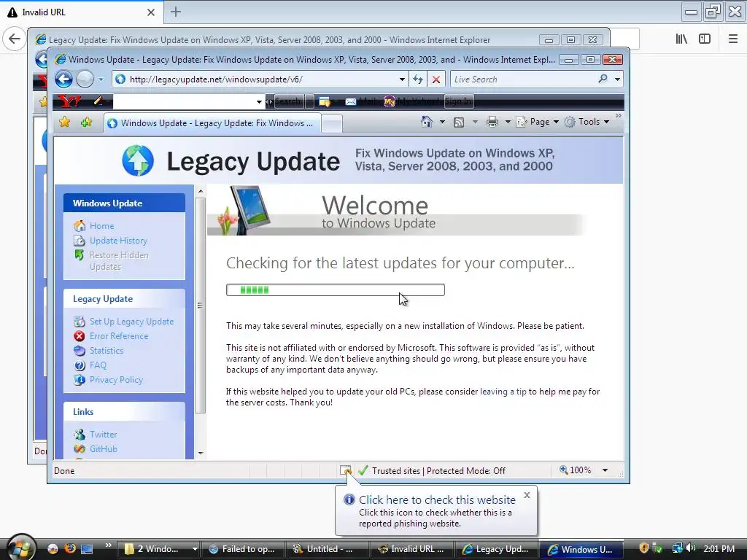Click the Yahoo toolbar Mail envelope icon
The height and width of the screenshot is (560, 747).
[351, 101]
